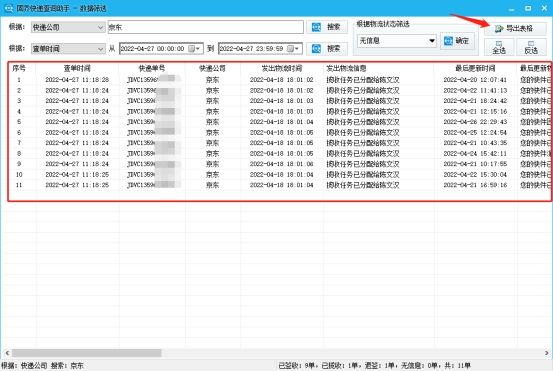Image resolution: width=553 pixels, height=371 pixels.
Task: Click the right arrow of the horizontal scrollbar
Action: point(547,353)
